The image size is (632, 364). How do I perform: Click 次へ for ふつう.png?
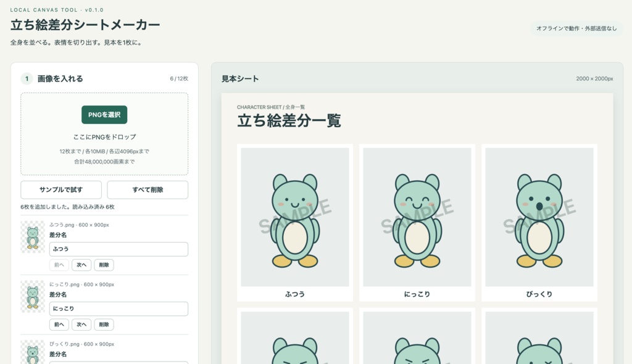81,265
